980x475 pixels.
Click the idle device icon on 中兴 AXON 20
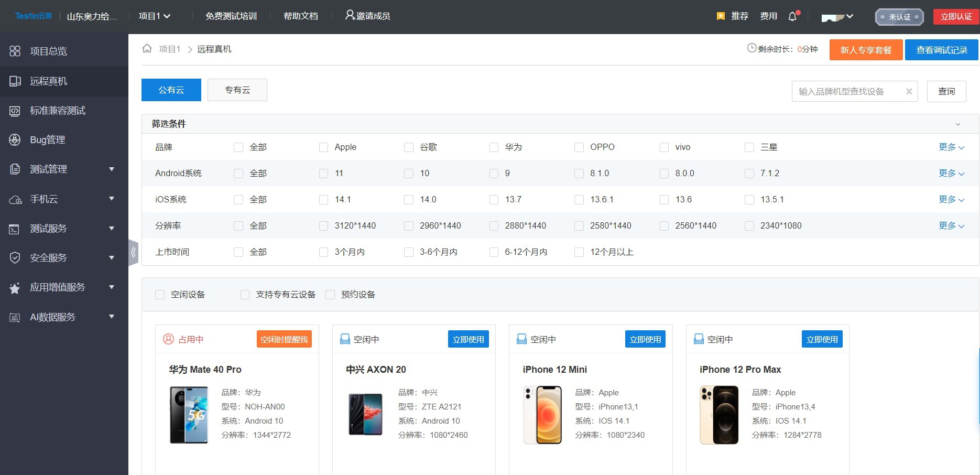click(345, 339)
